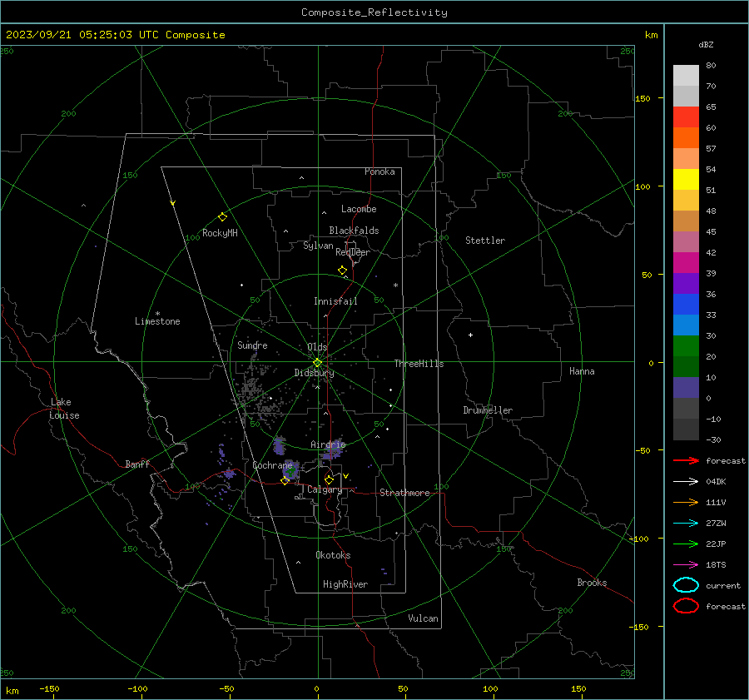749x700 pixels.
Task: Click the Banff town label
Action: [137, 464]
